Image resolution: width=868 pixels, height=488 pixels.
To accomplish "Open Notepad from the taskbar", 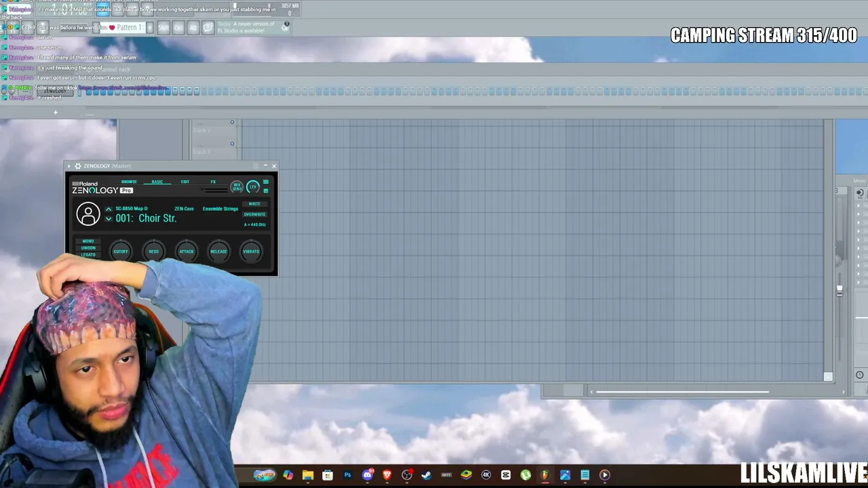I will (585, 475).
